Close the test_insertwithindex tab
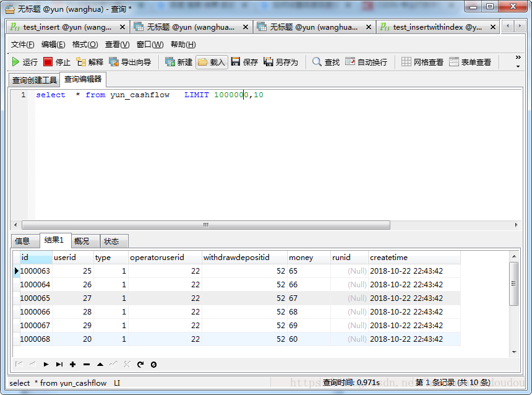The image size is (532, 395). click(493, 27)
